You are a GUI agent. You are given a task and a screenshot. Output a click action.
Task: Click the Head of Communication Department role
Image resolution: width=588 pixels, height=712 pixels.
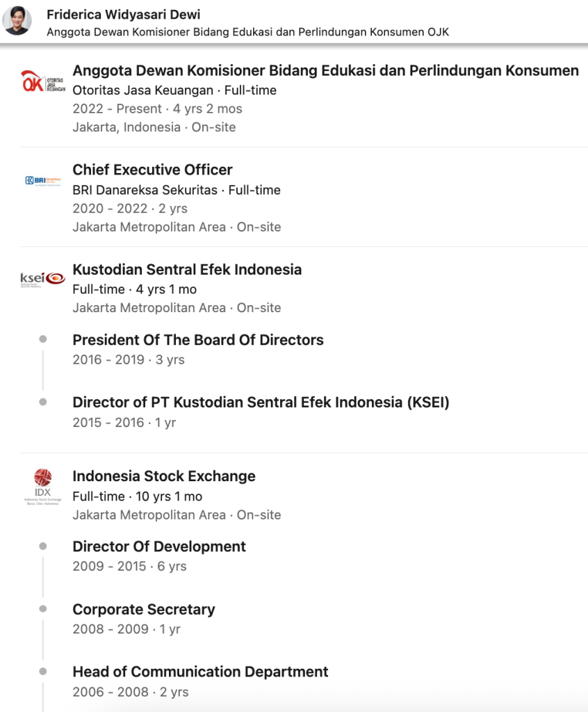[x=200, y=672]
